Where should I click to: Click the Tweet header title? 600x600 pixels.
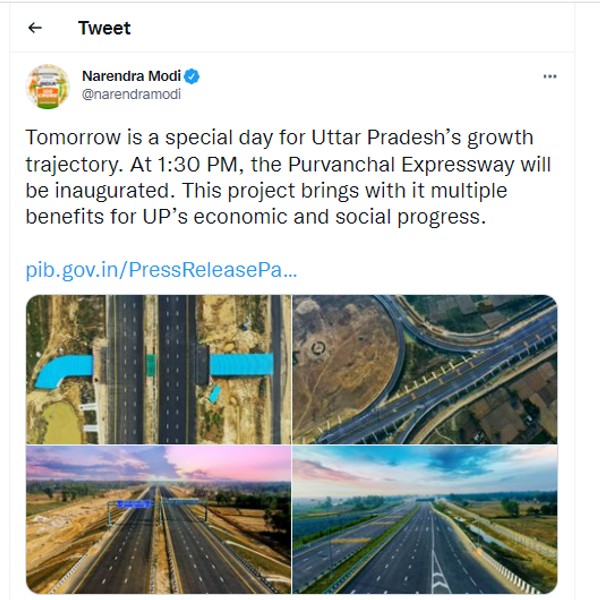104,28
